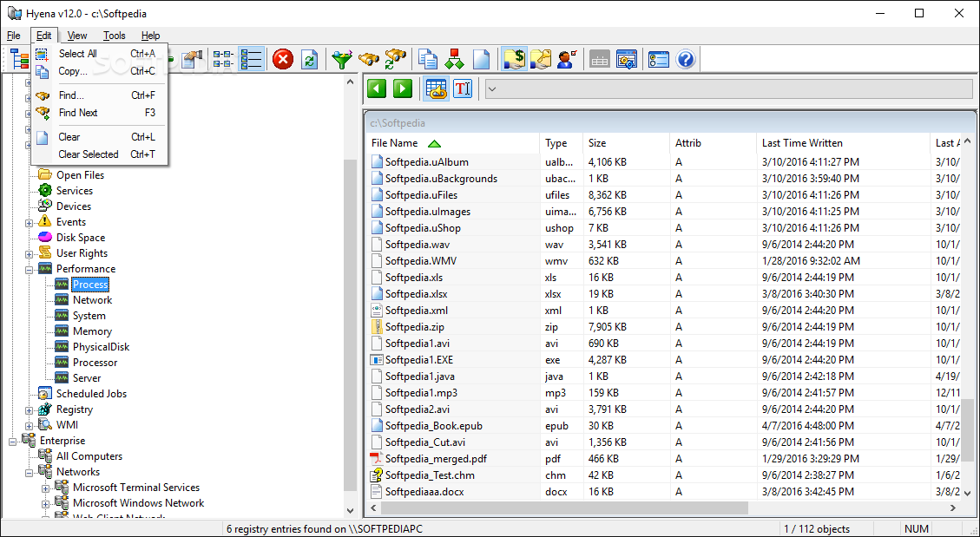Sort by Type column header
This screenshot has height=537, width=980.
coord(562,143)
